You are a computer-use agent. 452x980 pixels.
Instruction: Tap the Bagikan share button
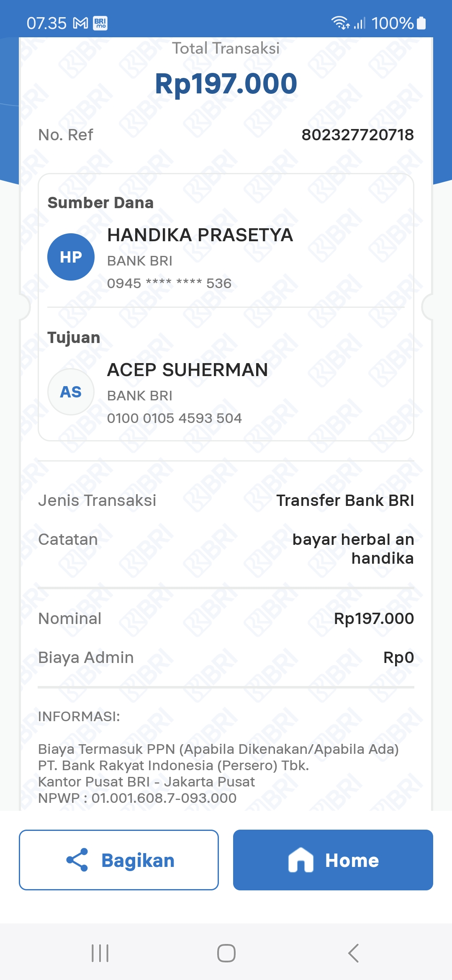click(119, 860)
